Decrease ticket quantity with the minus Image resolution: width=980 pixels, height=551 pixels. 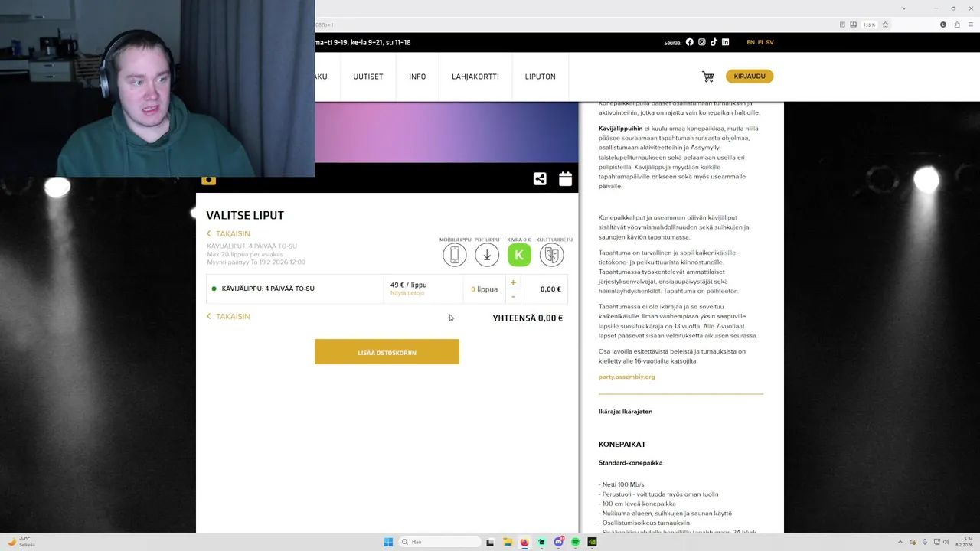click(x=513, y=297)
